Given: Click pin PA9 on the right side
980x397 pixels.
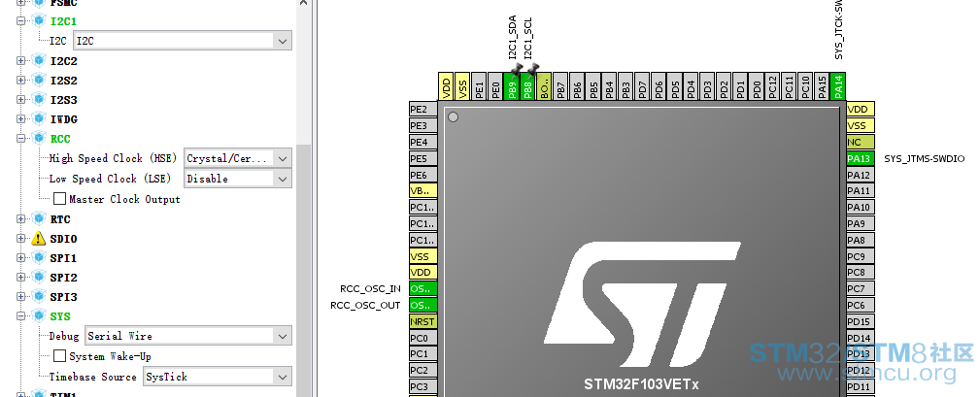Looking at the screenshot, I should [861, 223].
